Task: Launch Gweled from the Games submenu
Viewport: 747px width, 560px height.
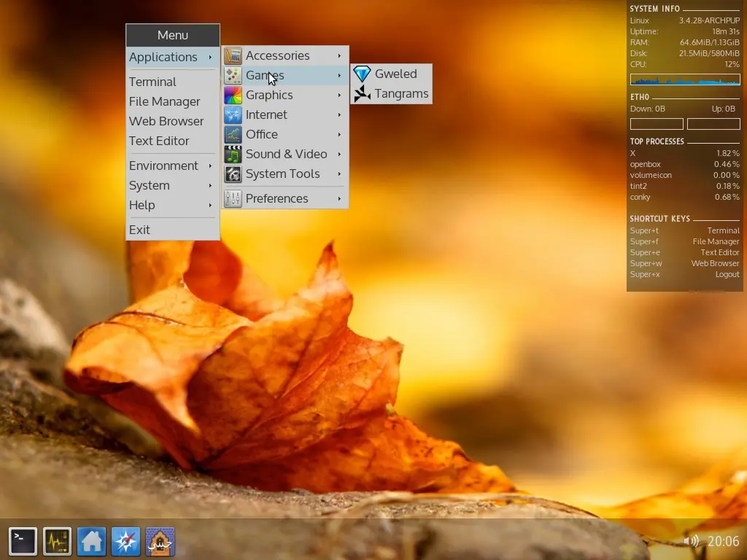Action: [x=391, y=74]
